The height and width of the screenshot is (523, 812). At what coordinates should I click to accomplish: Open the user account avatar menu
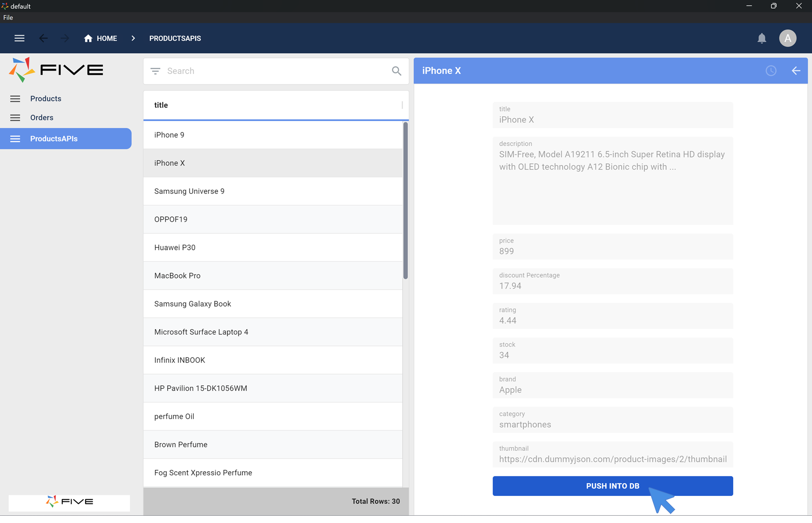click(788, 38)
